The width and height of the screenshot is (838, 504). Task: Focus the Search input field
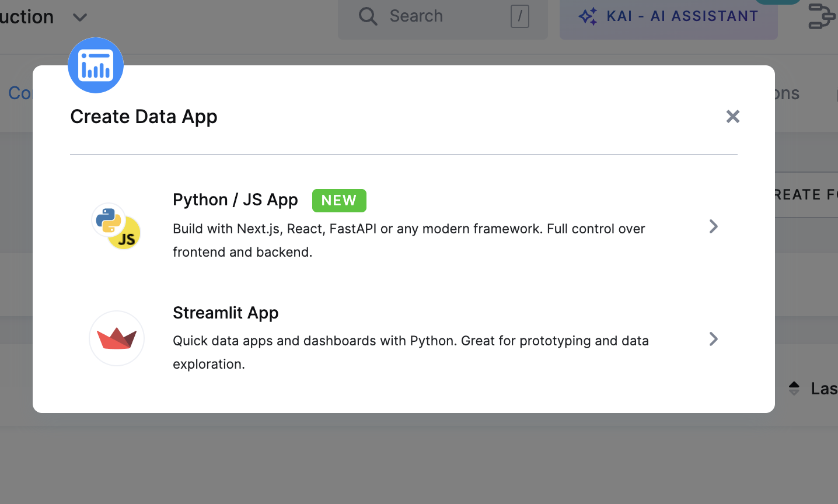pos(444,16)
